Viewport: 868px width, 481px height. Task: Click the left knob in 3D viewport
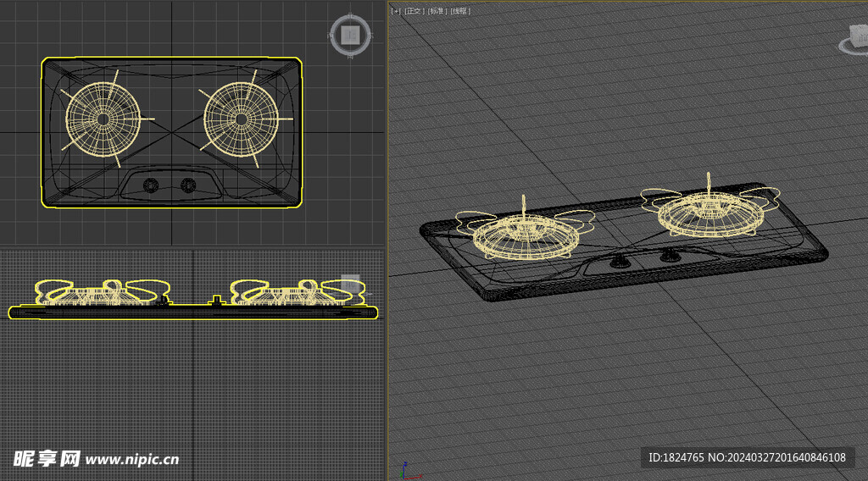[x=616, y=262]
